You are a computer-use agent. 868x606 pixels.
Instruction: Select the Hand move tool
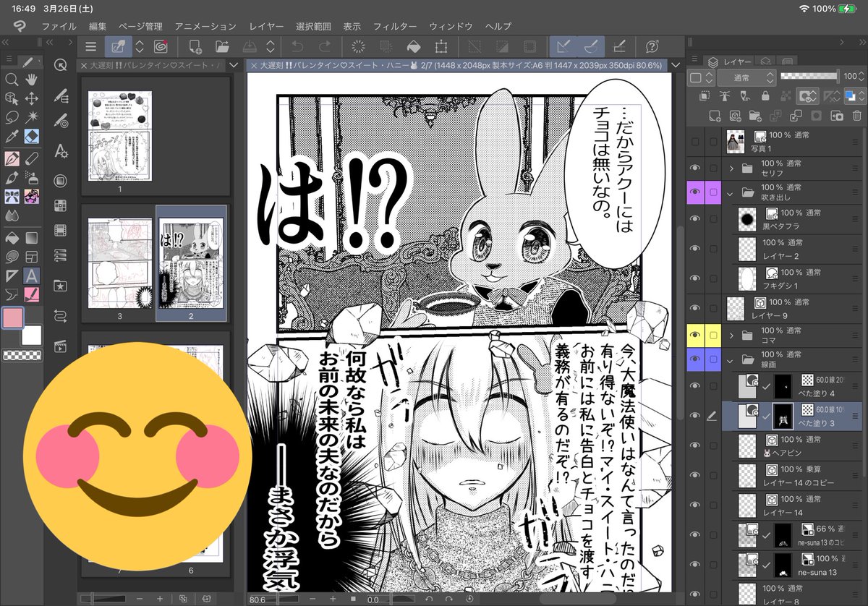pos(32,80)
